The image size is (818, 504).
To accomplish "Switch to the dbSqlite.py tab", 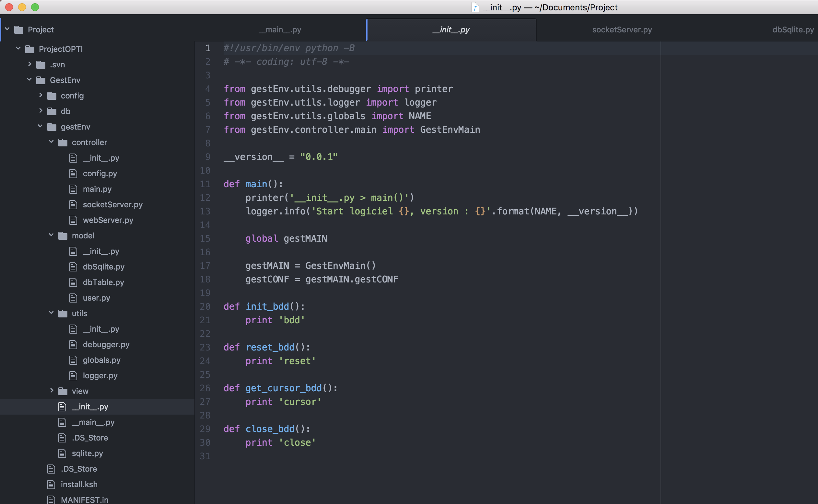I will coord(793,30).
